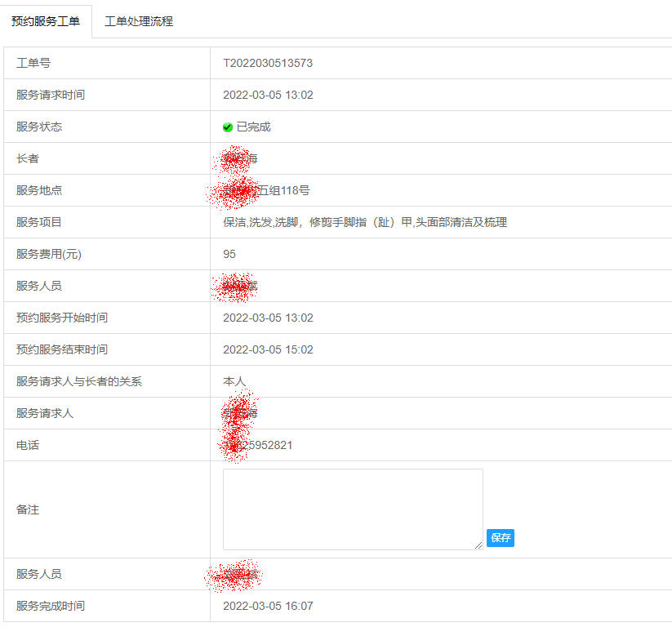Viewport: 672px width, 636px height.
Task: Click the 预约服务开始时间 row label
Action: (62, 318)
